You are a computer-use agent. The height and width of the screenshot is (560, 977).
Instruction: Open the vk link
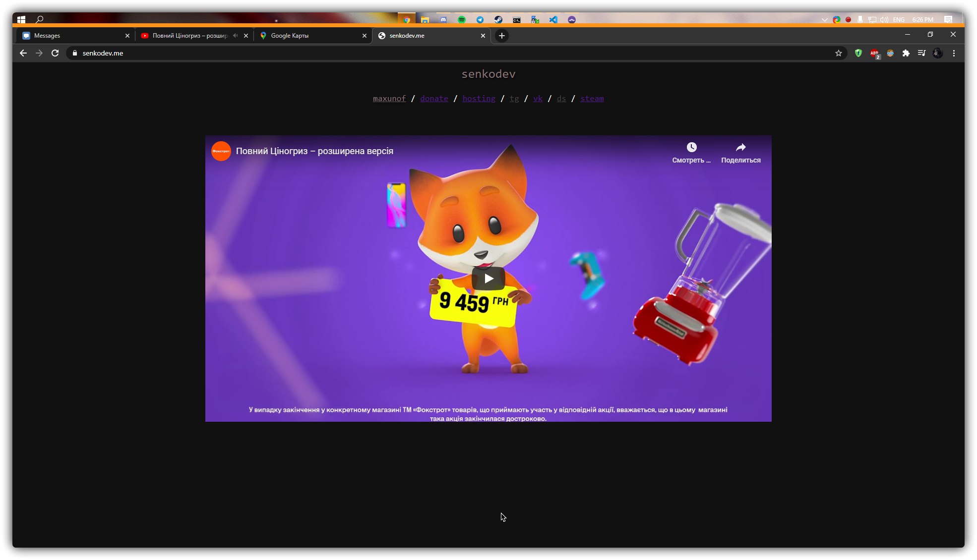(x=538, y=99)
